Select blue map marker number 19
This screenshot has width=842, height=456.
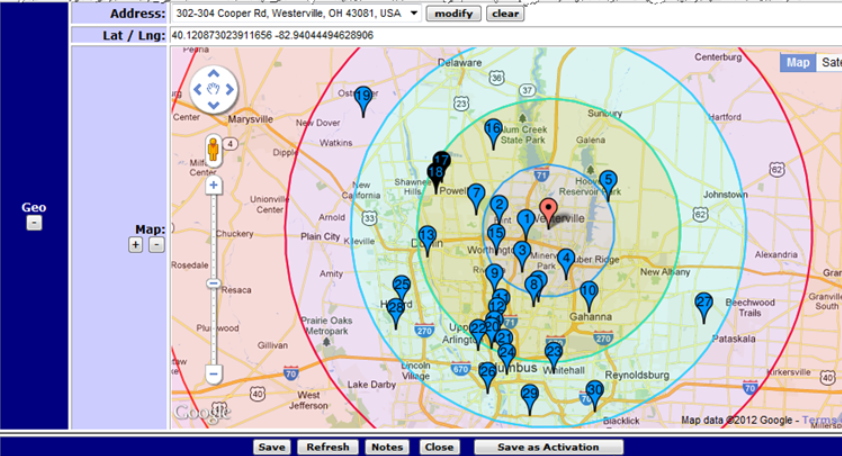(x=363, y=97)
